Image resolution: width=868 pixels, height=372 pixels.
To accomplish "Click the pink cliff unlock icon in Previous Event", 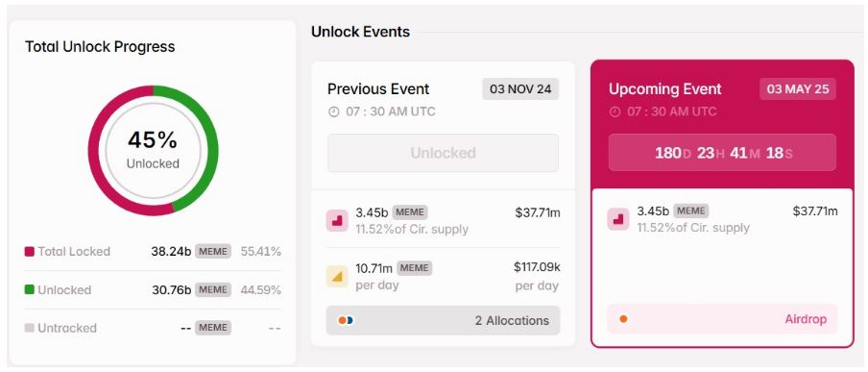I will [x=337, y=220].
